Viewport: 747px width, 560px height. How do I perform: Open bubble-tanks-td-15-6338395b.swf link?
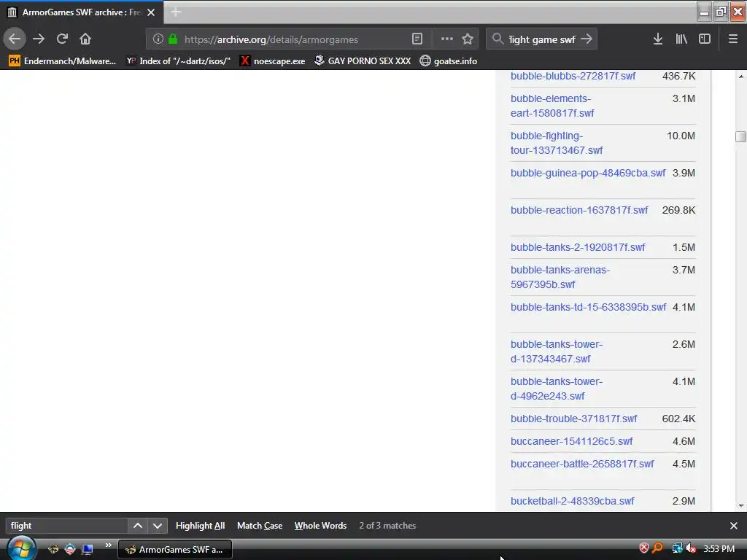[x=589, y=307]
